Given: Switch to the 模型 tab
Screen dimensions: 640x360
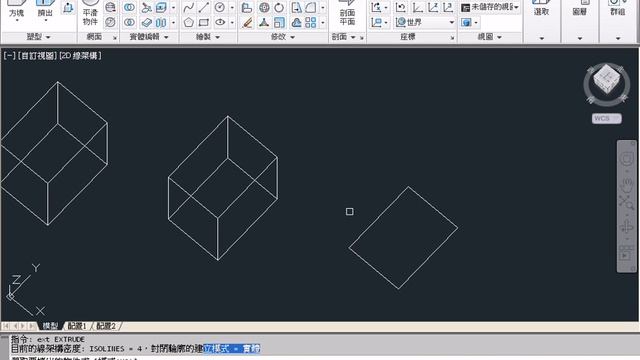Looking at the screenshot, I should point(50,326).
